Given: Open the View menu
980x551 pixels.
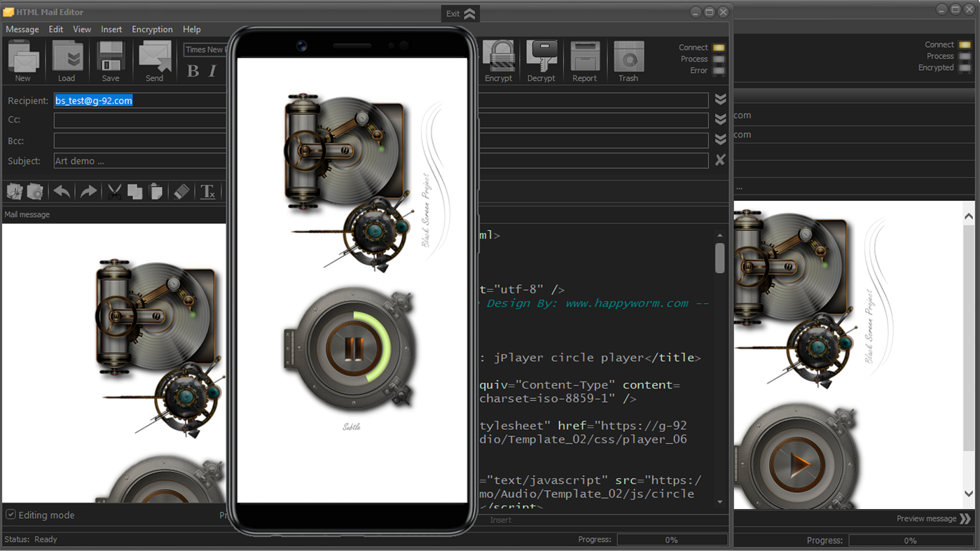Looking at the screenshot, I should click(82, 29).
